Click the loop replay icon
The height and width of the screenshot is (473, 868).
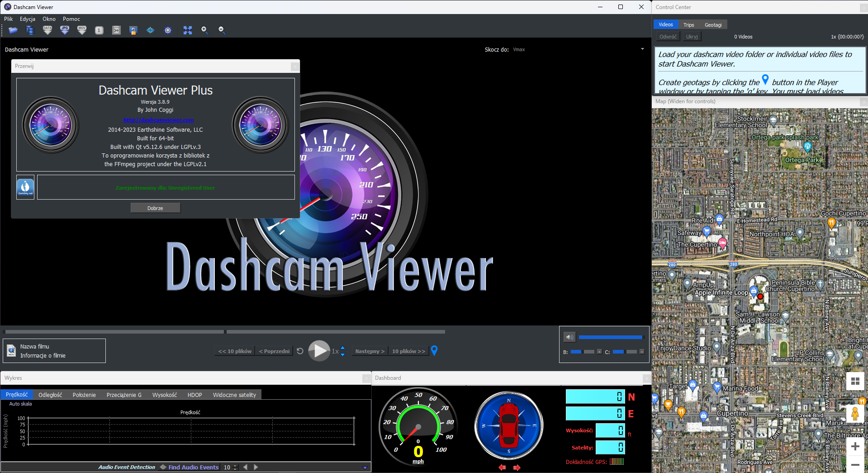(300, 351)
